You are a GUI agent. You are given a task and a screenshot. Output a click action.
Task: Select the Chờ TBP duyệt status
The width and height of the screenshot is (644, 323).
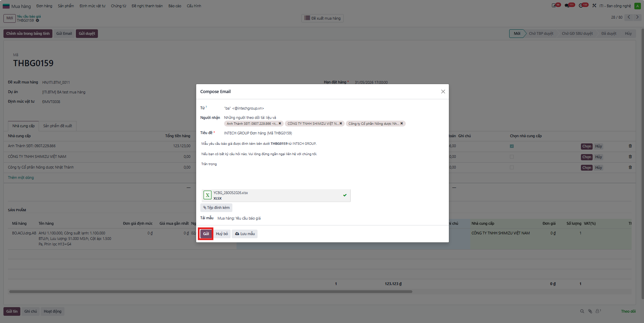(x=541, y=33)
